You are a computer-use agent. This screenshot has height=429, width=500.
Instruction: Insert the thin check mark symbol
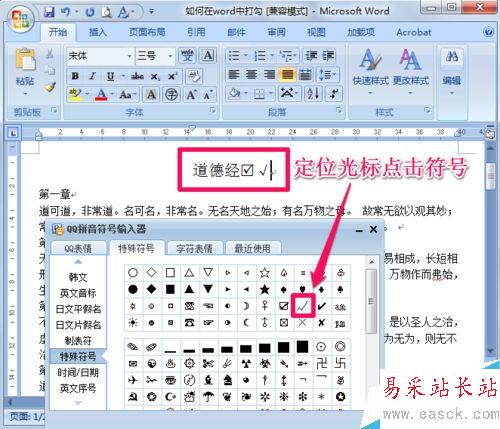point(303,306)
